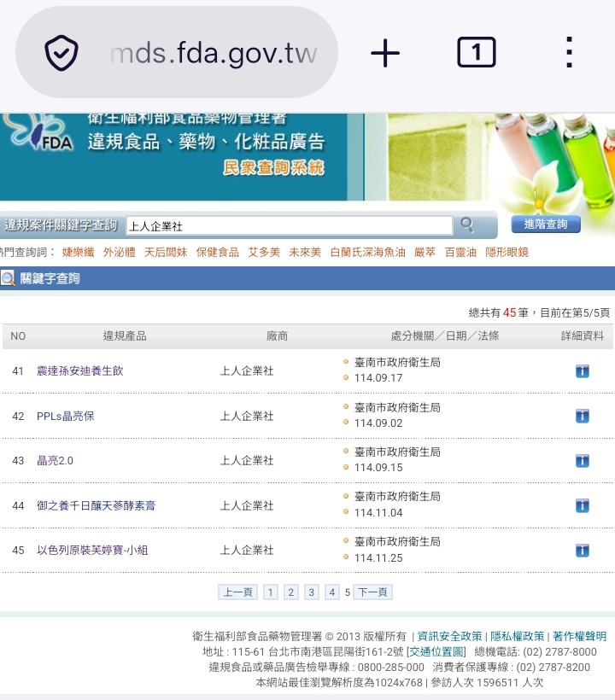Open a new browser tab with plus icon
615x700 pixels.
tap(385, 53)
